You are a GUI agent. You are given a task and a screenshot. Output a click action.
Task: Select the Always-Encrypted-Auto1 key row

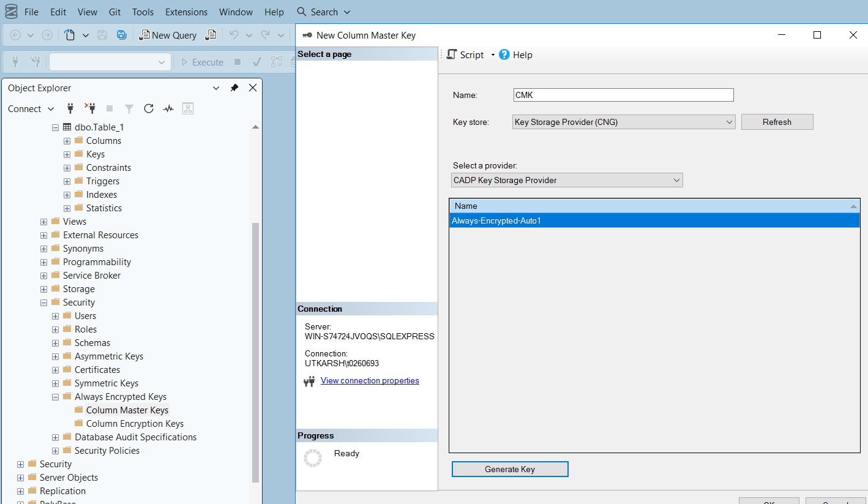click(654, 220)
